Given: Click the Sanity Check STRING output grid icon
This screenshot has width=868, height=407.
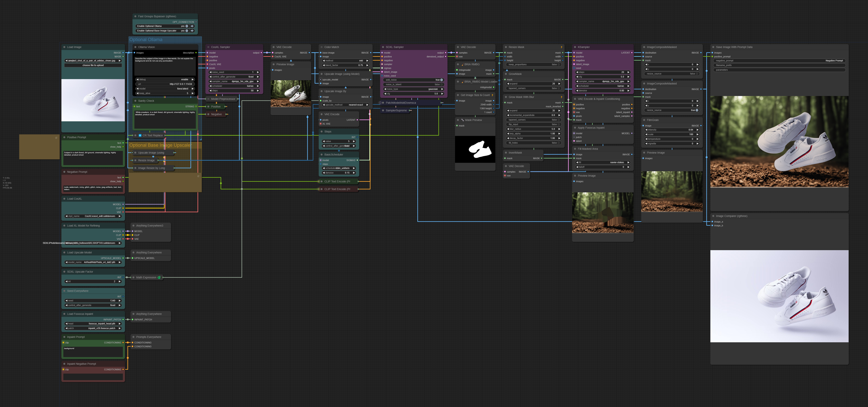Looking at the screenshot, I should (x=196, y=107).
